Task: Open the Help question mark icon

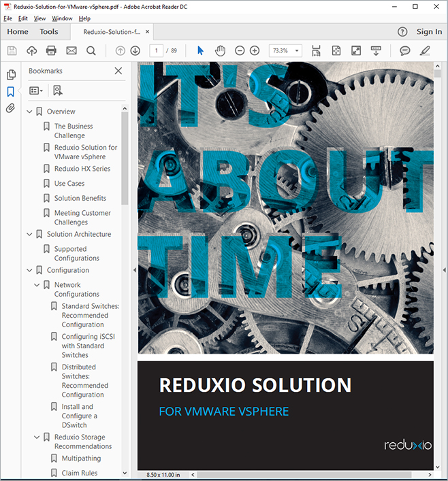Action: point(402,31)
